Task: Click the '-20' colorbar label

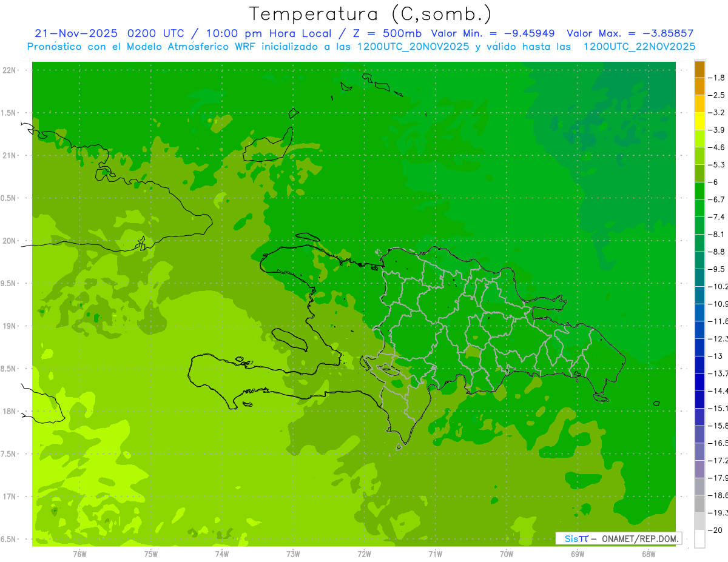Action: tap(715, 530)
